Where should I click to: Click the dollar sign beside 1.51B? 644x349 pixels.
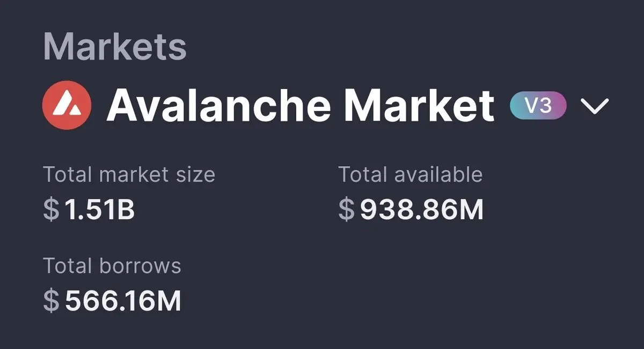52,211
